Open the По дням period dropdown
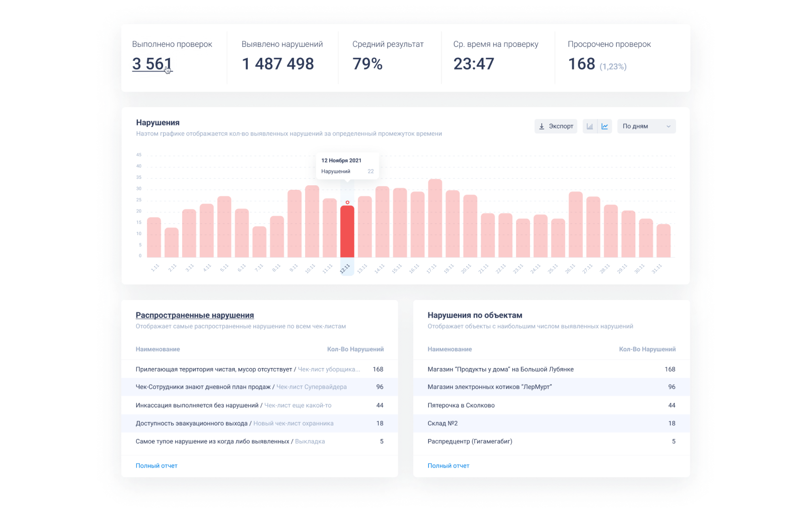 coord(646,126)
